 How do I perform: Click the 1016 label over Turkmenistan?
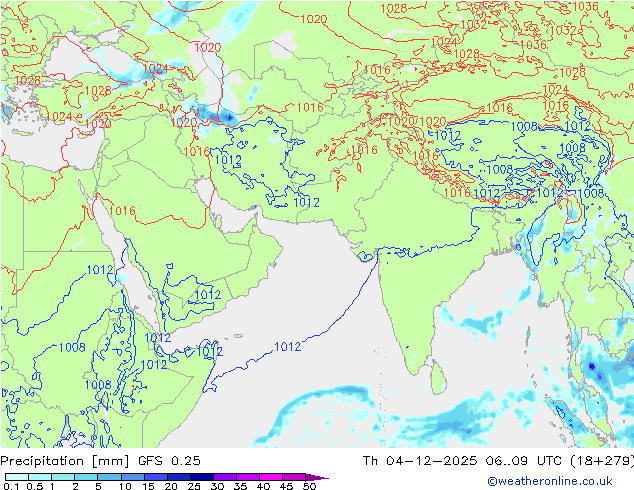tap(310, 107)
